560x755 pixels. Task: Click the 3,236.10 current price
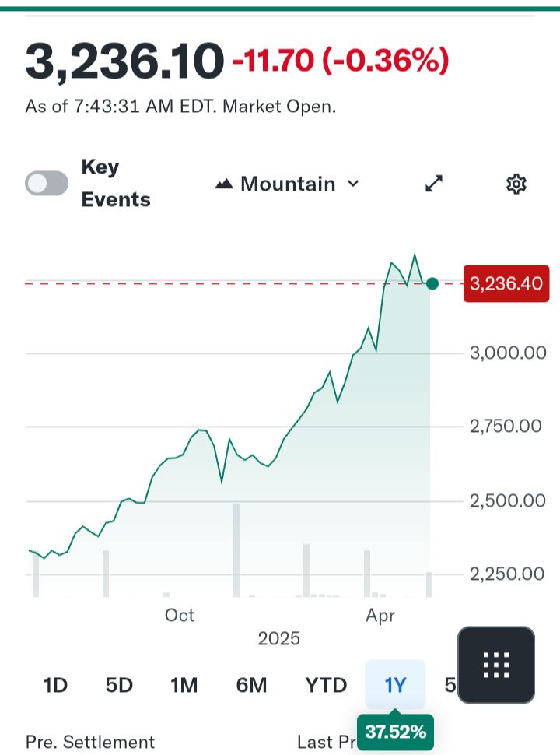click(124, 62)
